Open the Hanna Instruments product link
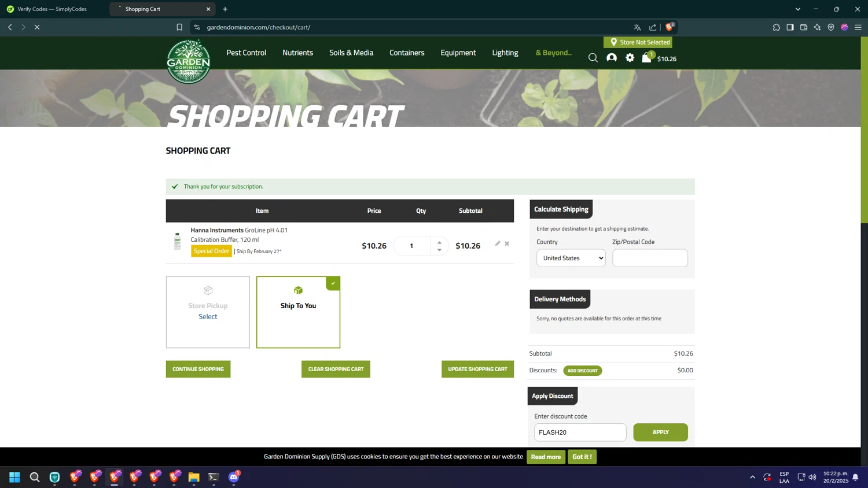Screen dimensions: 868x488 pos(239,235)
